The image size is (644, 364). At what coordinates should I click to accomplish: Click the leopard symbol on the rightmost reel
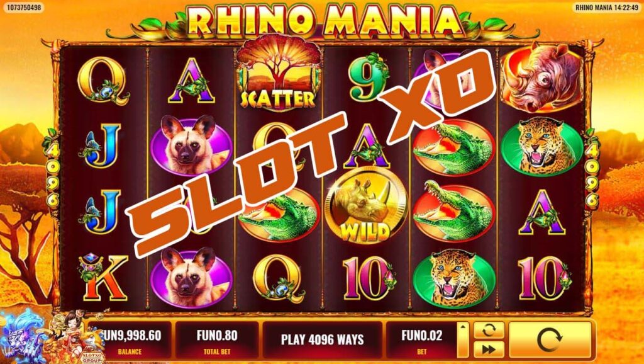coord(542,147)
